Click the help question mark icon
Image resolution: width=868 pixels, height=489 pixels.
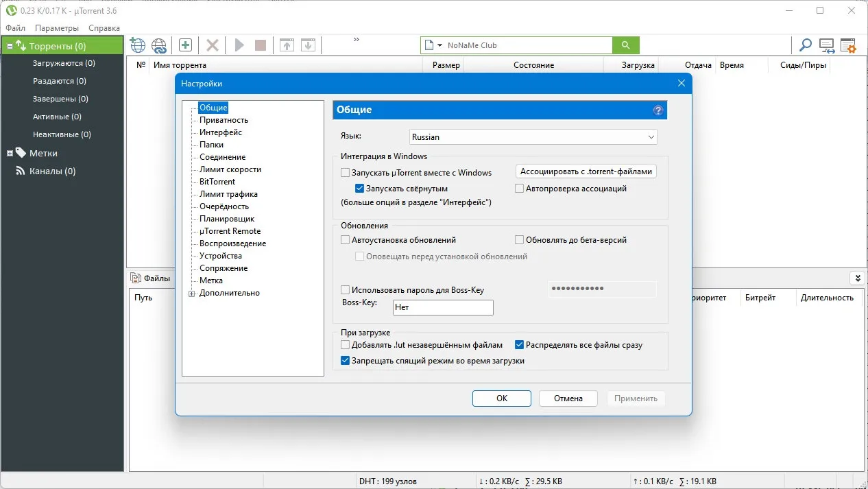pos(658,110)
